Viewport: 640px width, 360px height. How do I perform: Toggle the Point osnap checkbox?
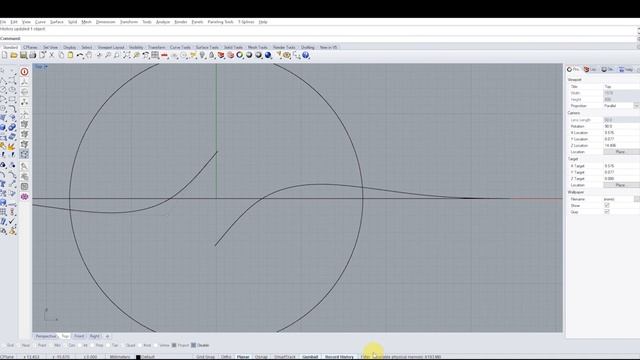click(x=34, y=345)
